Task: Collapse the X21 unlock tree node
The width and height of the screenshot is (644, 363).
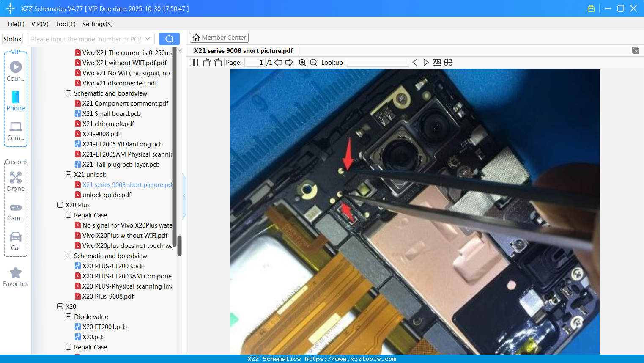Action: tap(69, 174)
